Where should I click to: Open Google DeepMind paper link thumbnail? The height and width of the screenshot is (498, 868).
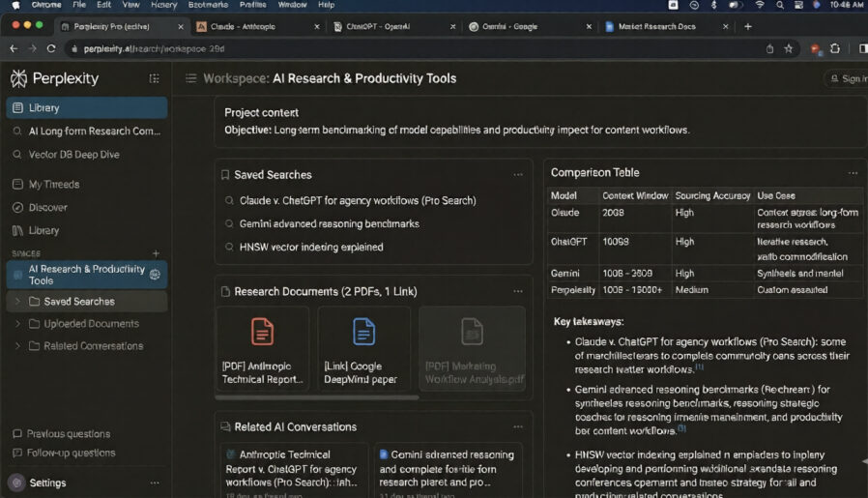pyautogui.click(x=363, y=348)
